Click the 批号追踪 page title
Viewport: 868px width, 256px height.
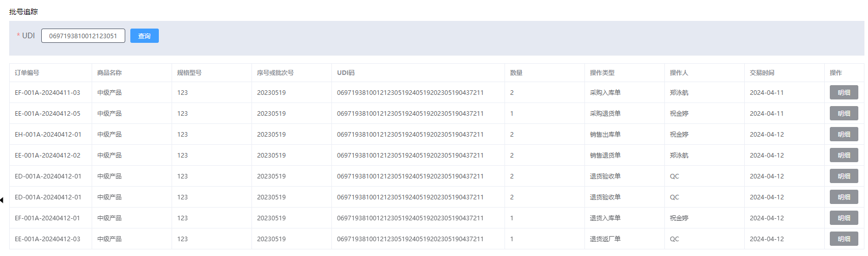[x=23, y=12]
